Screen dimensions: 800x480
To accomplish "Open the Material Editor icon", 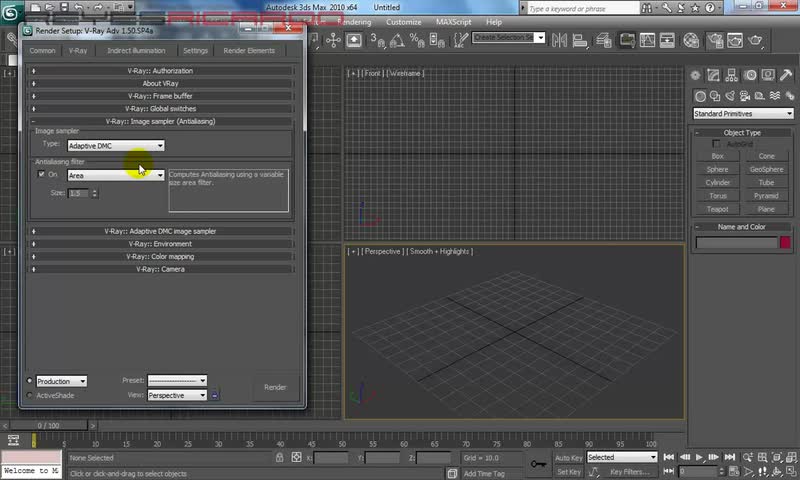I will pyautogui.click(x=691, y=40).
